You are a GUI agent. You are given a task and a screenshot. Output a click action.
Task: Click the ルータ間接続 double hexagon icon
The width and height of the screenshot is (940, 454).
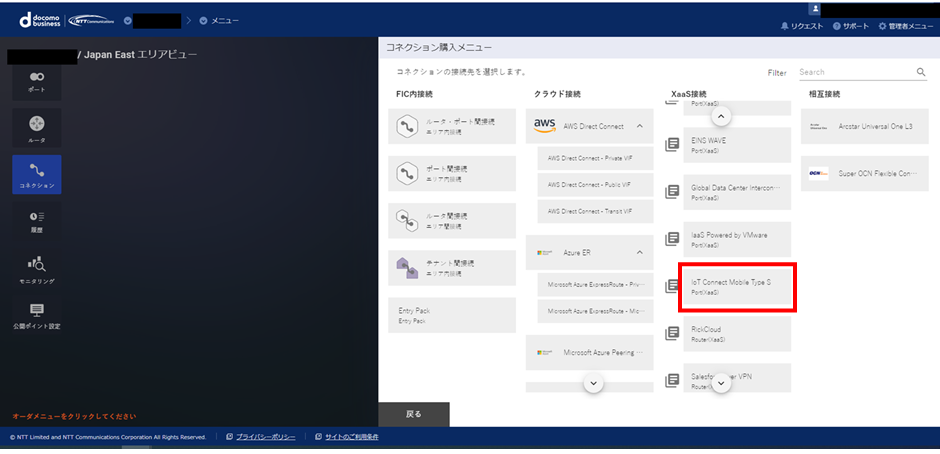407,221
